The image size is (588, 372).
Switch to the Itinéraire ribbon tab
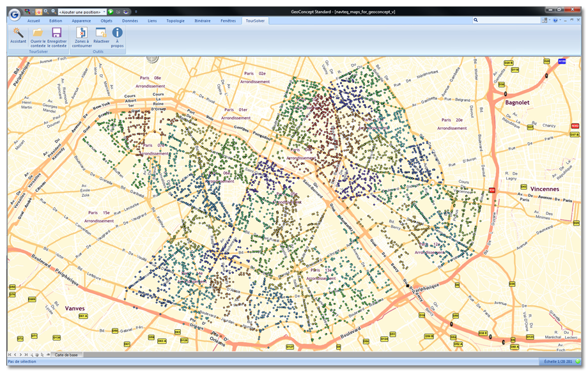(203, 20)
